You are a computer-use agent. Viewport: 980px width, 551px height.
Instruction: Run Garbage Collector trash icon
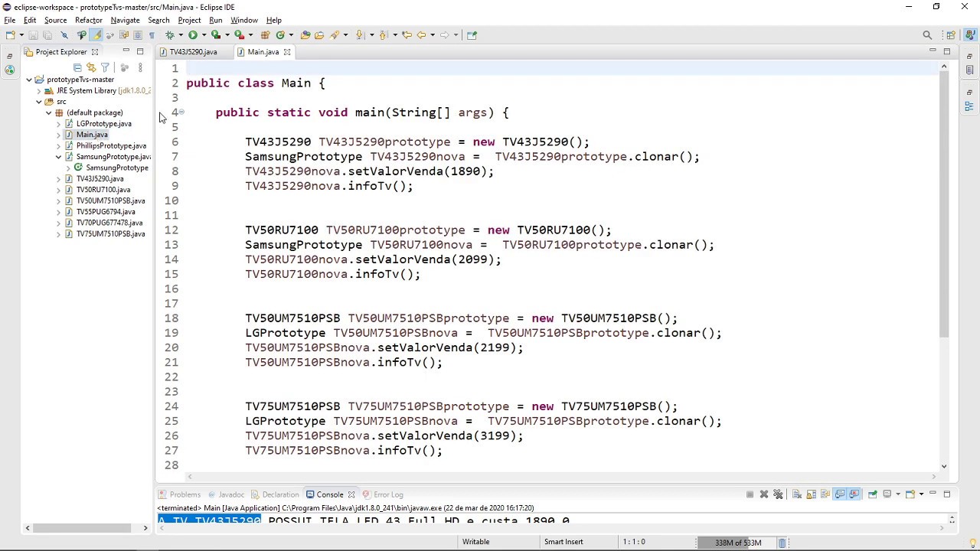point(782,543)
